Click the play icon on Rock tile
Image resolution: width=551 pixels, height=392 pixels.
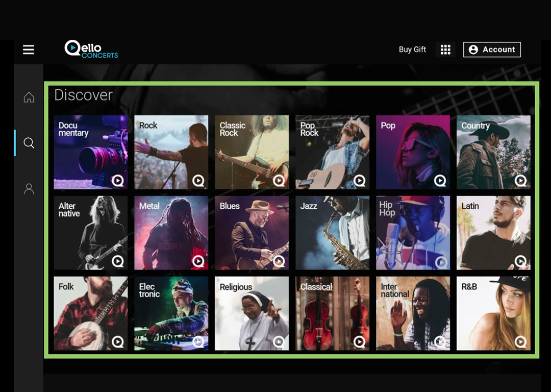[198, 181]
